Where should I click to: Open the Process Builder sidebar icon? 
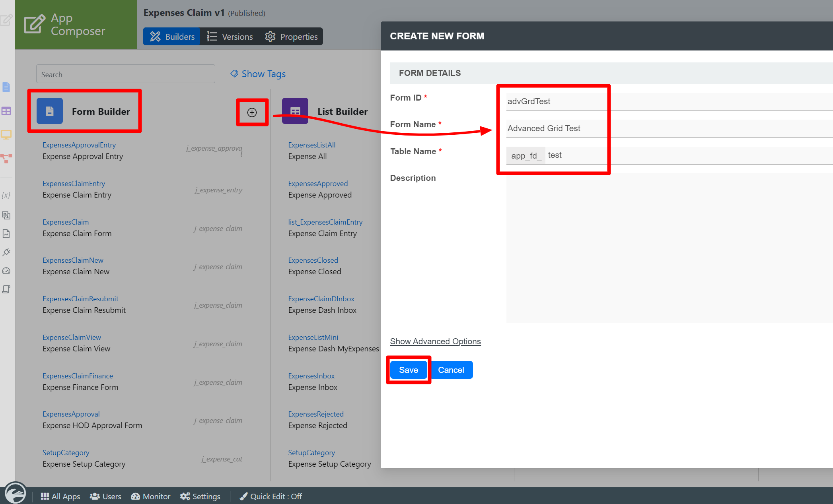tap(6, 159)
